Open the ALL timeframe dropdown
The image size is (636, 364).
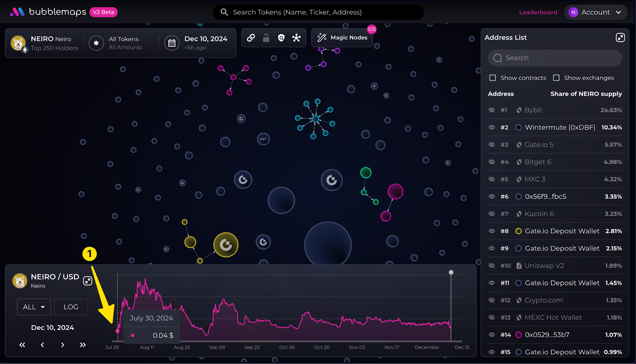33,307
